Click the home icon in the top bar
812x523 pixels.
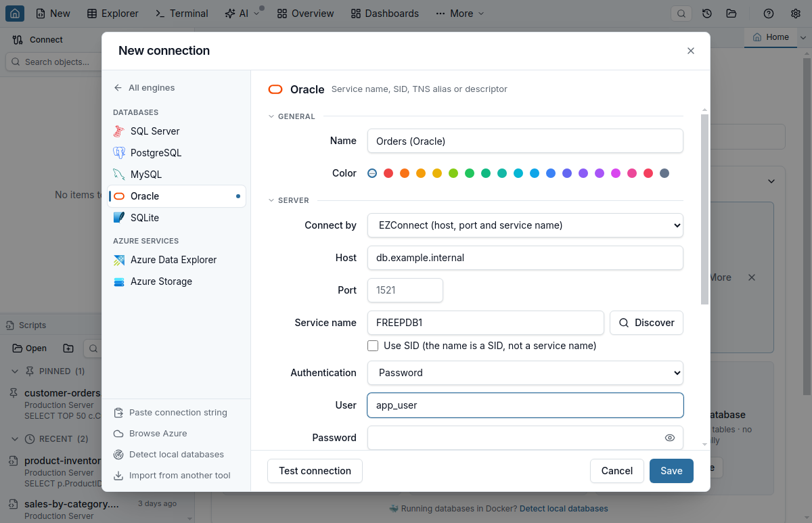pyautogui.click(x=15, y=13)
